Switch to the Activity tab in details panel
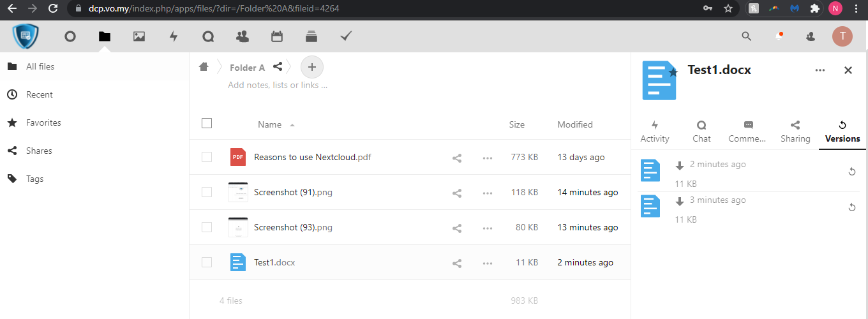The height and width of the screenshot is (319, 868). (655, 132)
